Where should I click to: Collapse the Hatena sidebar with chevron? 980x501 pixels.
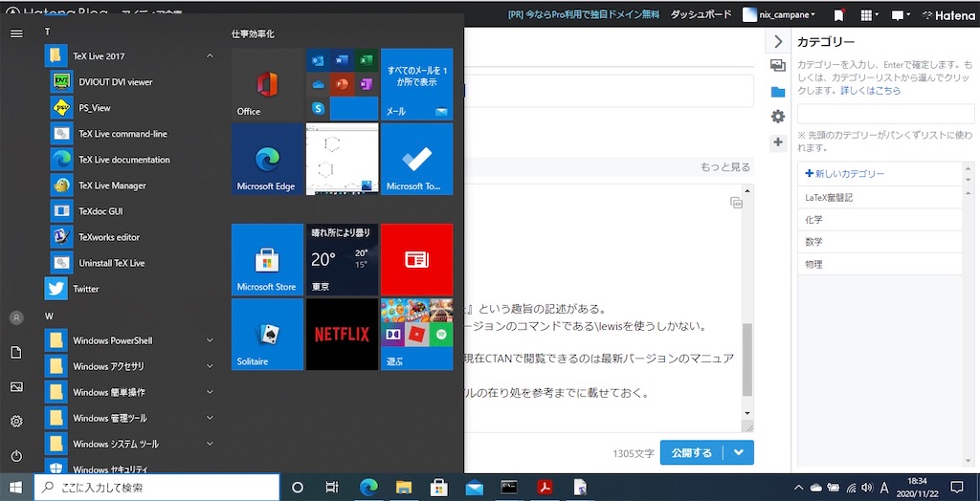click(x=778, y=42)
